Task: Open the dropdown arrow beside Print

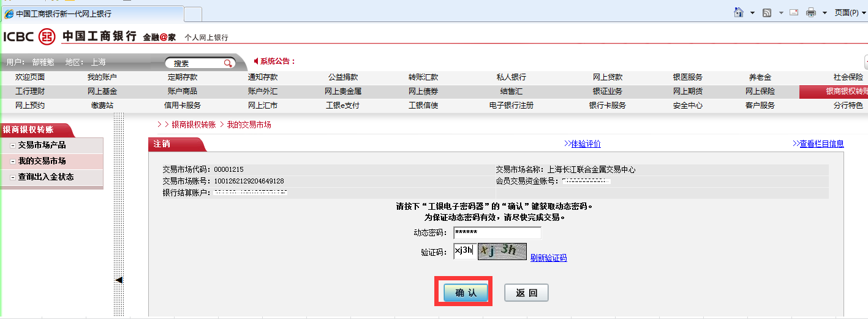Action: point(825,13)
